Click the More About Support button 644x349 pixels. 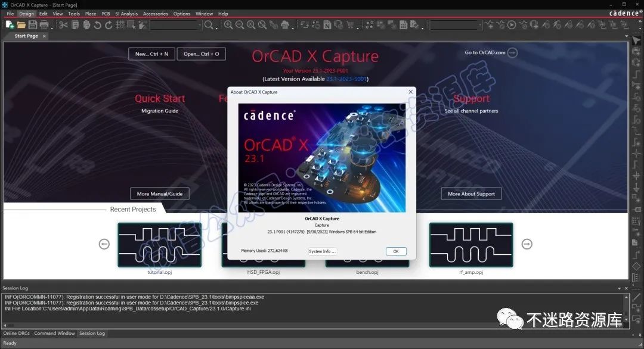coord(471,194)
